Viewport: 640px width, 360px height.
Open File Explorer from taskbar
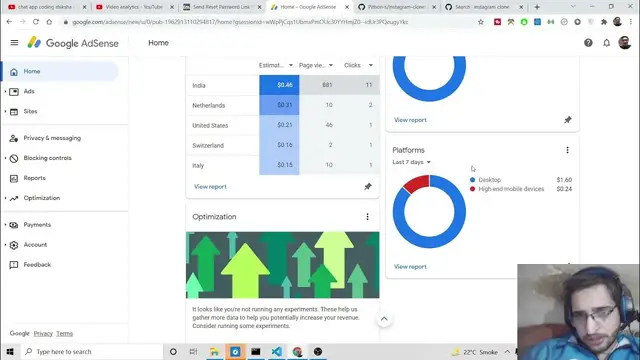point(214,351)
